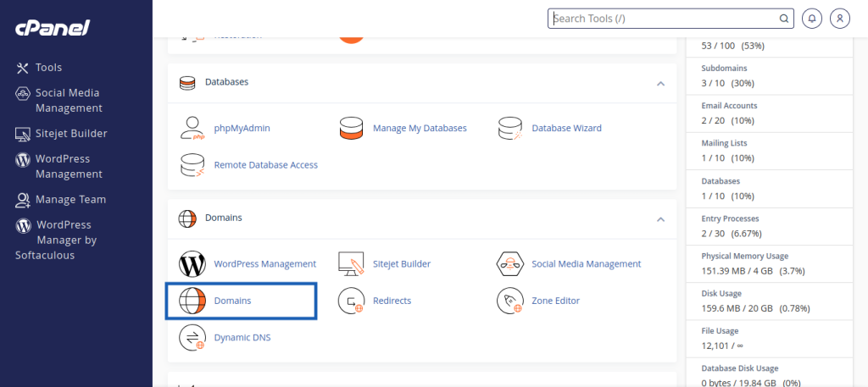Open Sitejet Builder link in Domains
The height and width of the screenshot is (387, 868).
[402, 263]
